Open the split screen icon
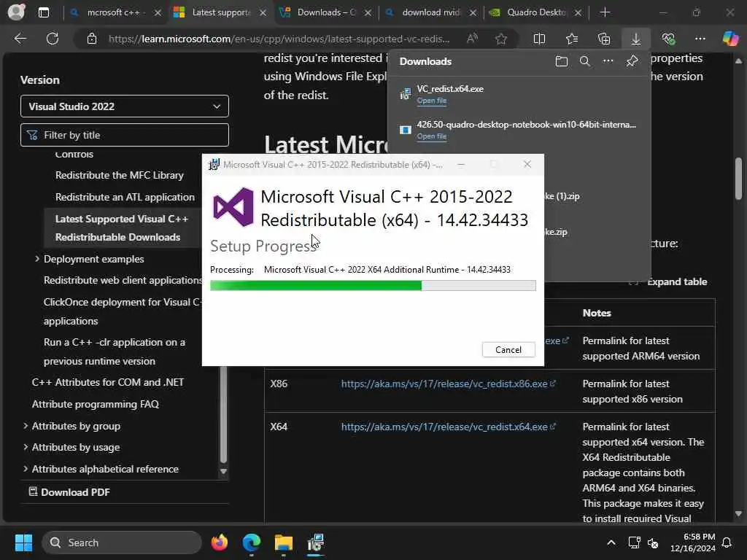The height and width of the screenshot is (560, 747). (539, 39)
